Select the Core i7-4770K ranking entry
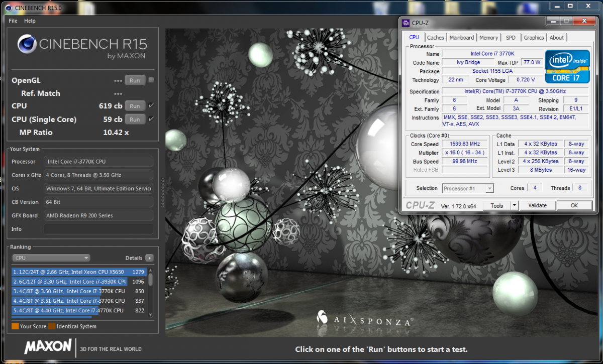The height and width of the screenshot is (364, 603). [79, 310]
